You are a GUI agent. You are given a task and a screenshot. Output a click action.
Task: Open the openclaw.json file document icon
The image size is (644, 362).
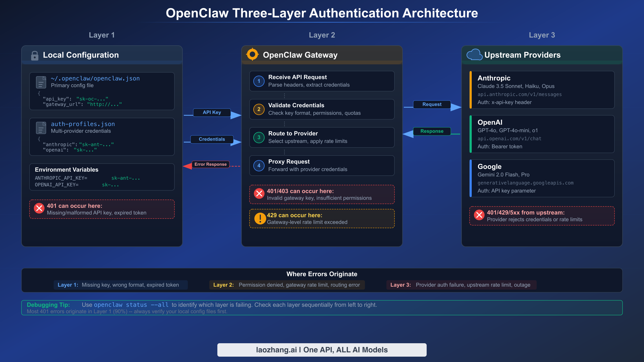coord(41,82)
